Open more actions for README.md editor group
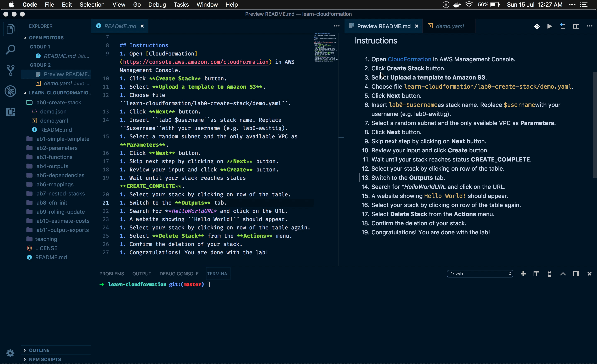Viewport: 597px width, 364px height. (337, 26)
